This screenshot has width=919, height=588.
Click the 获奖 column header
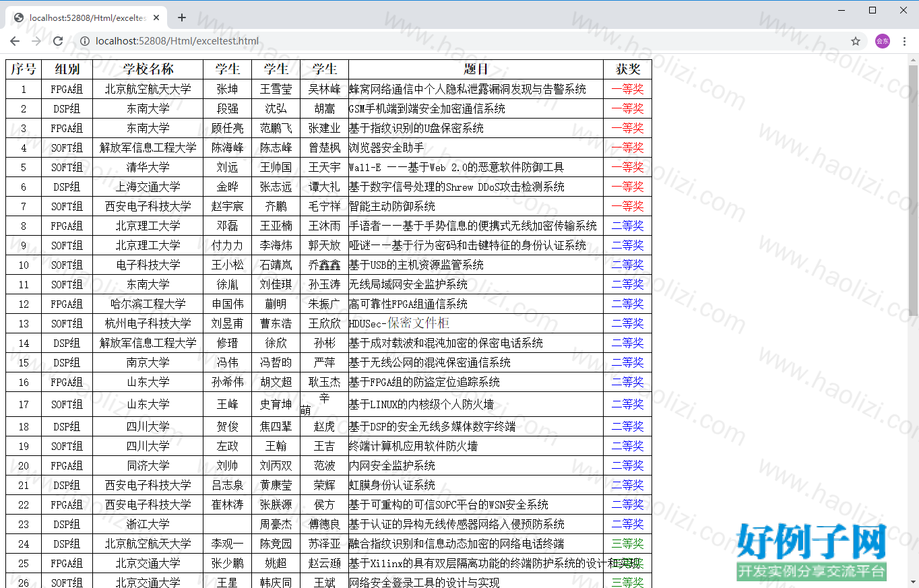click(x=628, y=69)
